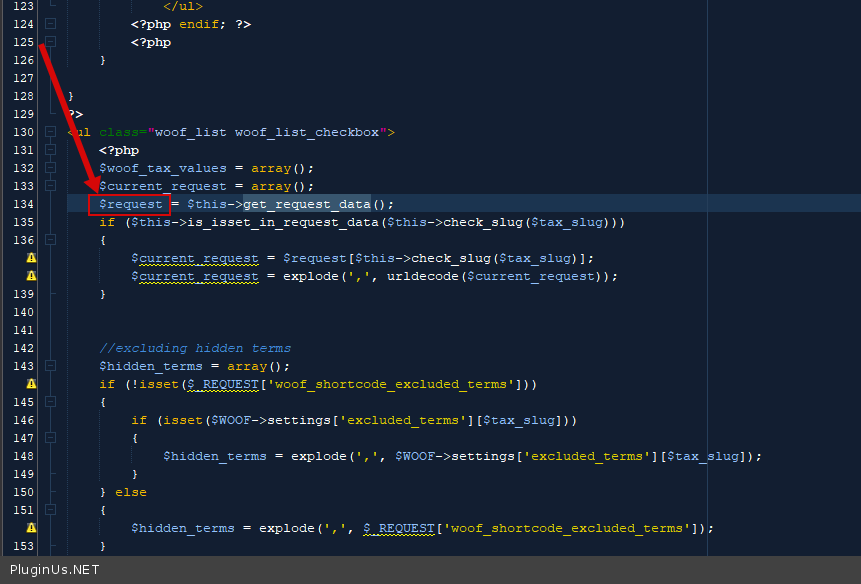This screenshot has height=584, width=861.
Task: Click line number 134 in the gutter
Action: point(21,204)
